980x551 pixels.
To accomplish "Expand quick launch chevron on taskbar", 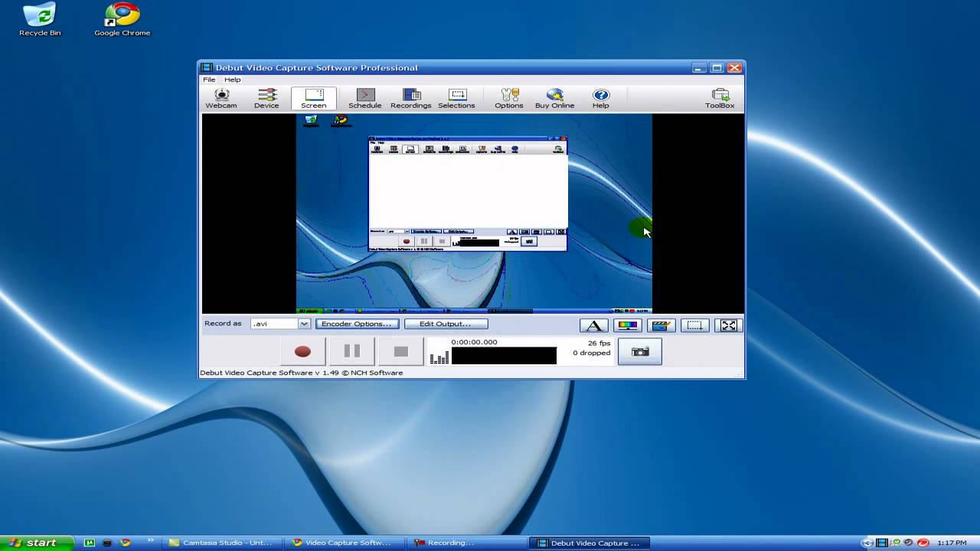I will (x=151, y=540).
